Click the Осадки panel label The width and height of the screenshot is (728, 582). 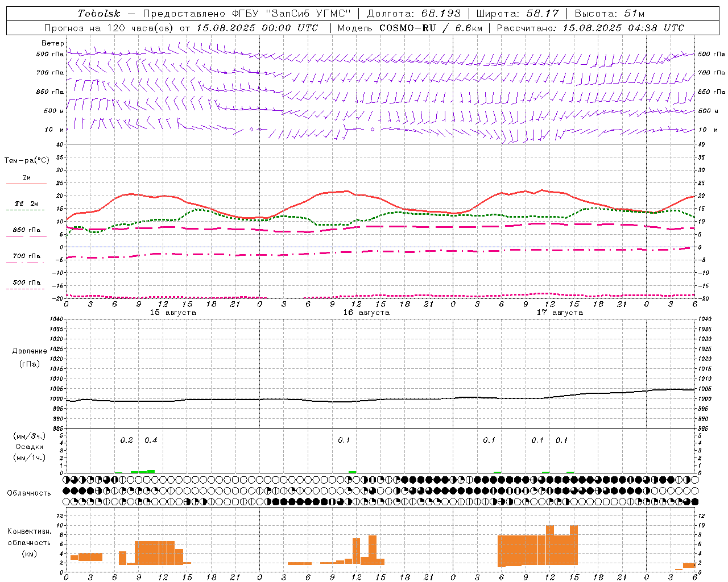(30, 447)
